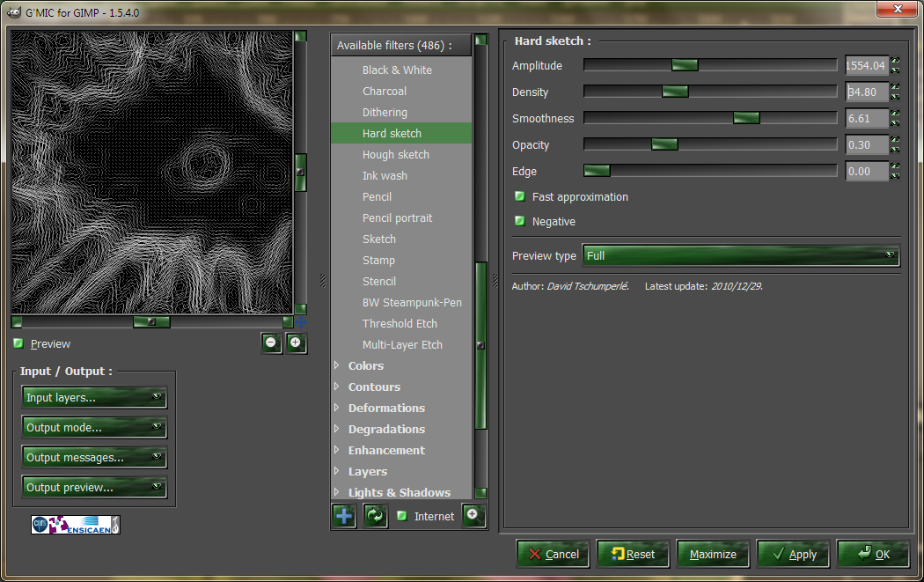Viewport: 924px width, 582px height.
Task: Decrease Edge with the down stepper arrow
Action: 895,176
